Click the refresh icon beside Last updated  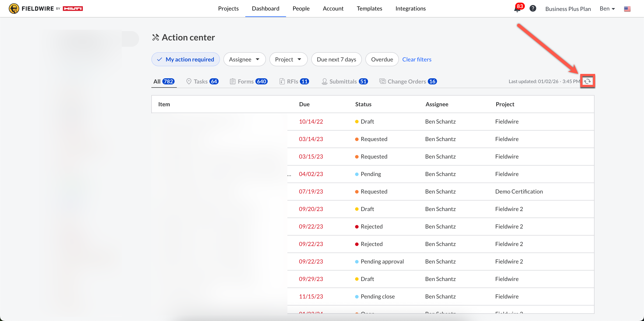click(587, 81)
